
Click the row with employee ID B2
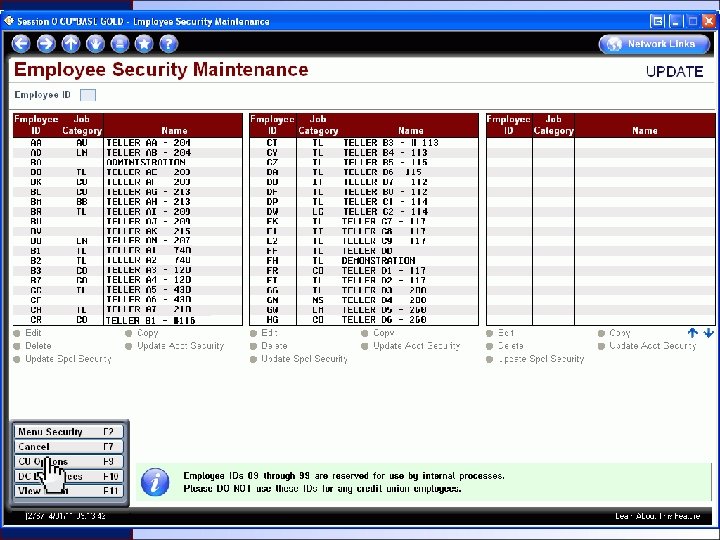pos(128,261)
